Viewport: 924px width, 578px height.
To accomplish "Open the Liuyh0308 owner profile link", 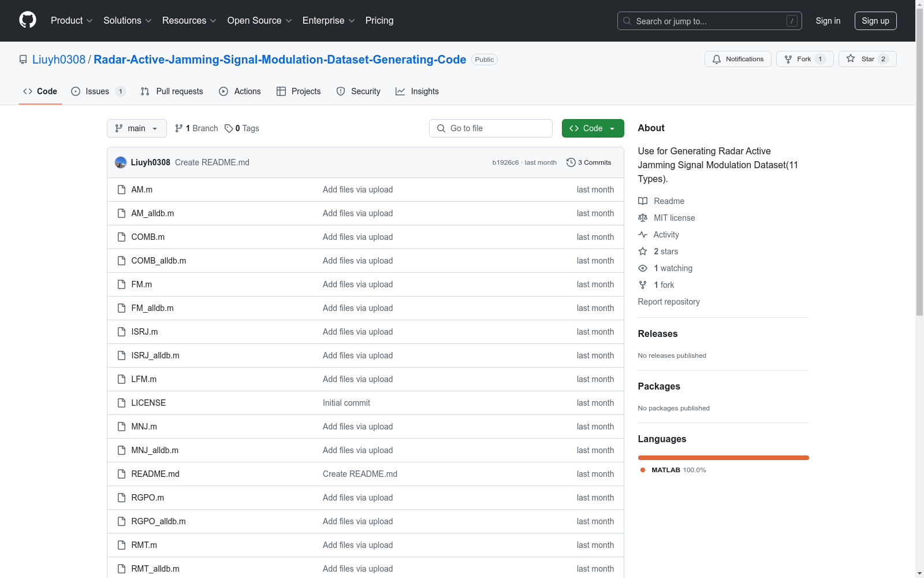I will [x=59, y=60].
